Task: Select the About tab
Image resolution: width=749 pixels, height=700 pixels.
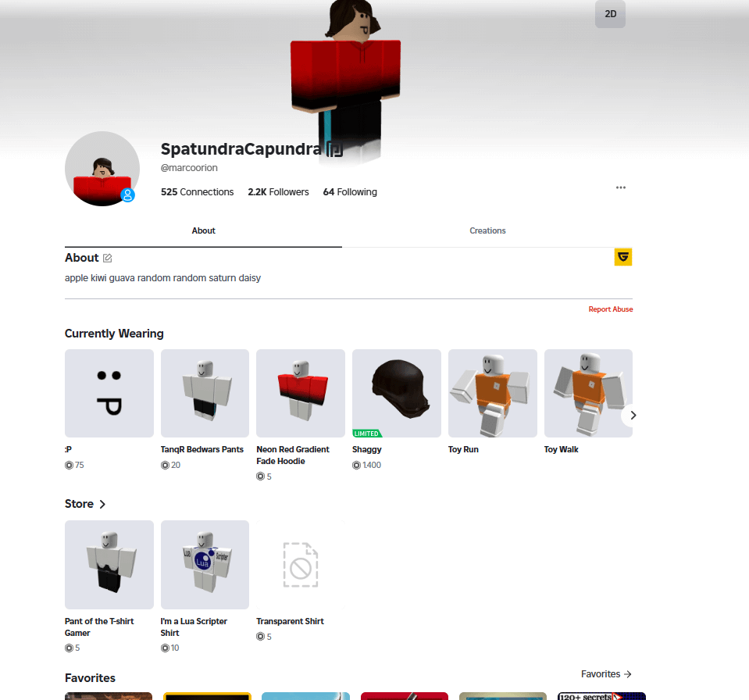Action: [x=204, y=230]
